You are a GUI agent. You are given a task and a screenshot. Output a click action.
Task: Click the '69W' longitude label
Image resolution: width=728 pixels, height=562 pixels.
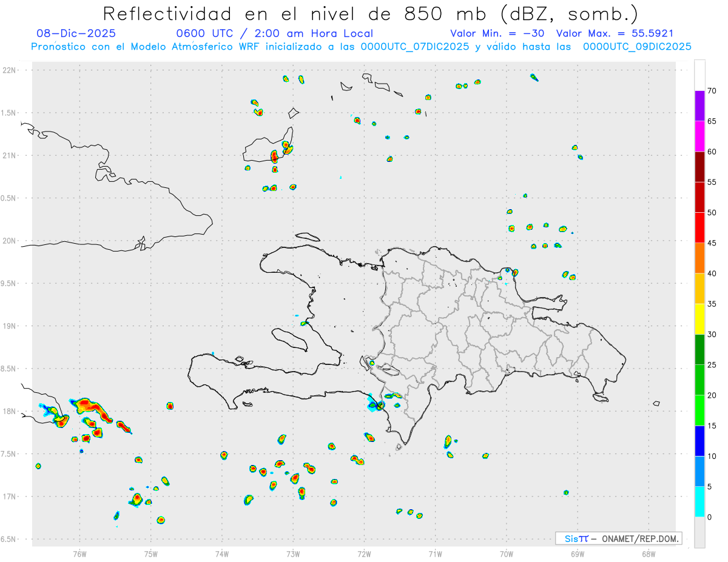577,554
